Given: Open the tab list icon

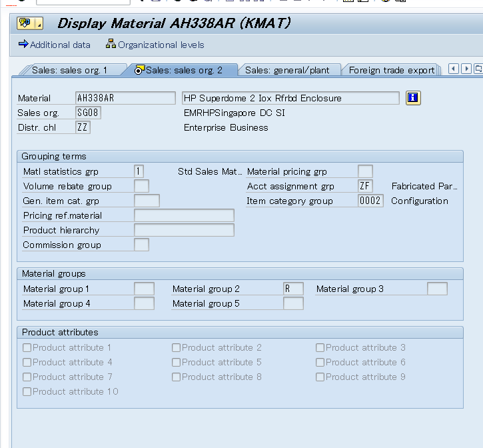Looking at the screenshot, I should [x=478, y=69].
